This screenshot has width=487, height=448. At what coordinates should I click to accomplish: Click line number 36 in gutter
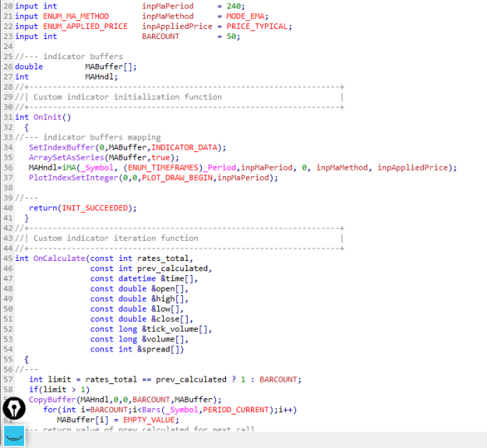pyautogui.click(x=8, y=168)
